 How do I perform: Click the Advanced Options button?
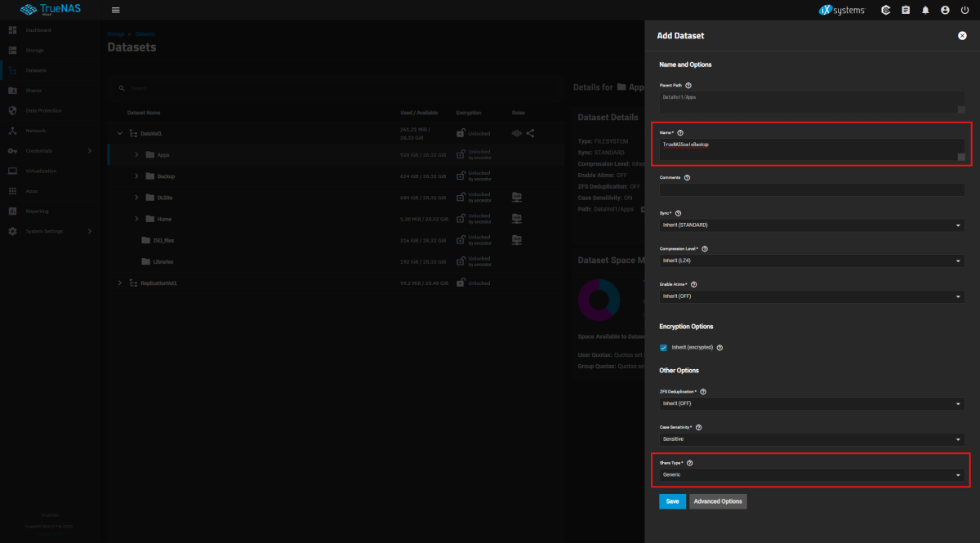718,501
